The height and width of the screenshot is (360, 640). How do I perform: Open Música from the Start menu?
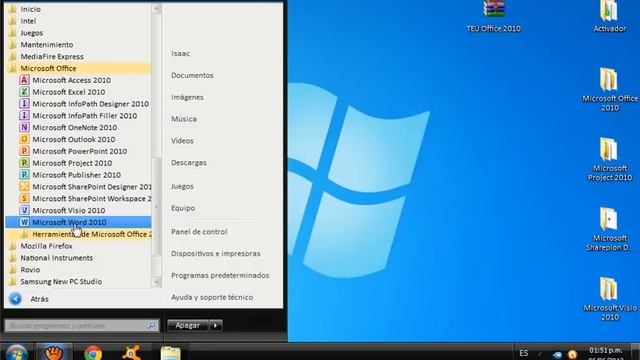(184, 119)
